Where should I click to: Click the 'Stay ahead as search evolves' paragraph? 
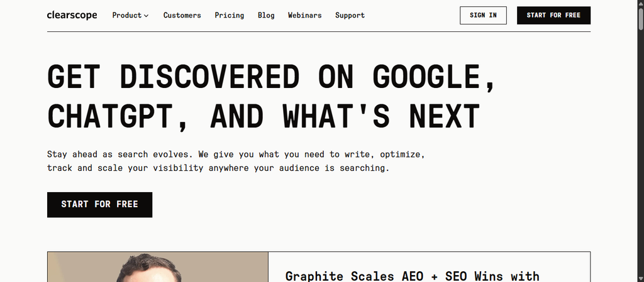tap(236, 161)
